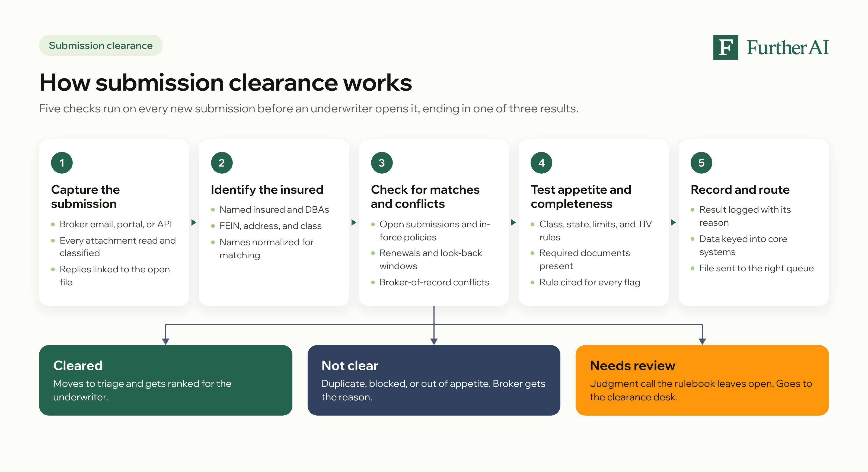Viewport: 868px width, 472px height.
Task: Click the step 2 number circle
Action: coord(222,163)
